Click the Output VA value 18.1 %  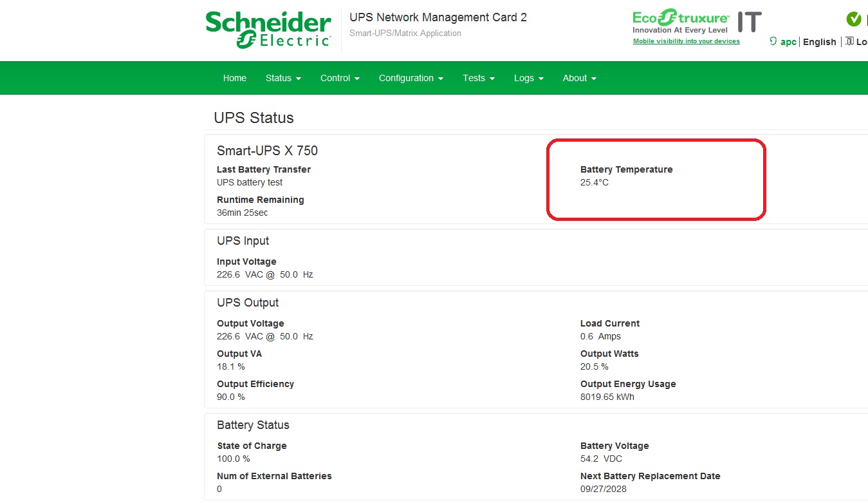click(231, 366)
